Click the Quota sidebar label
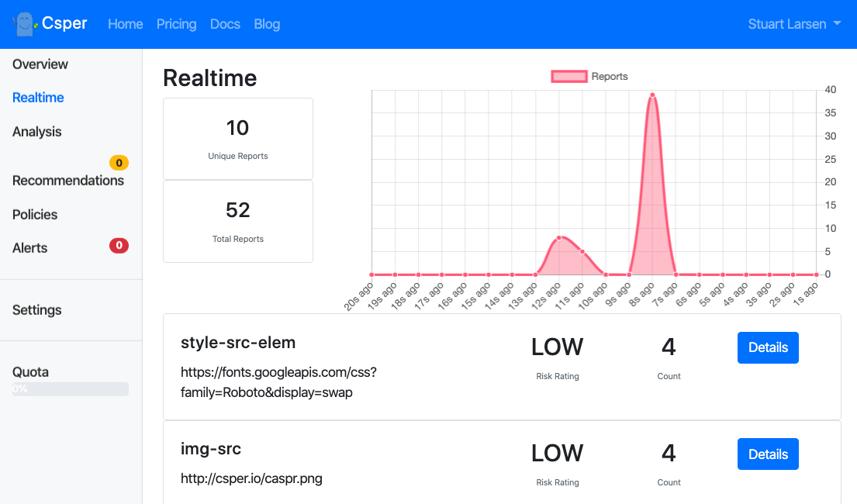 [30, 372]
